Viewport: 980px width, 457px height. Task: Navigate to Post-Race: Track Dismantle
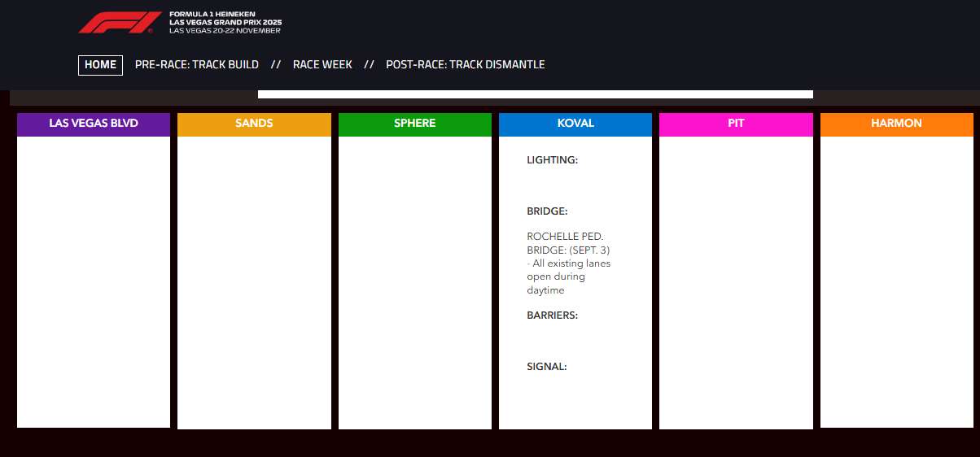(x=465, y=65)
